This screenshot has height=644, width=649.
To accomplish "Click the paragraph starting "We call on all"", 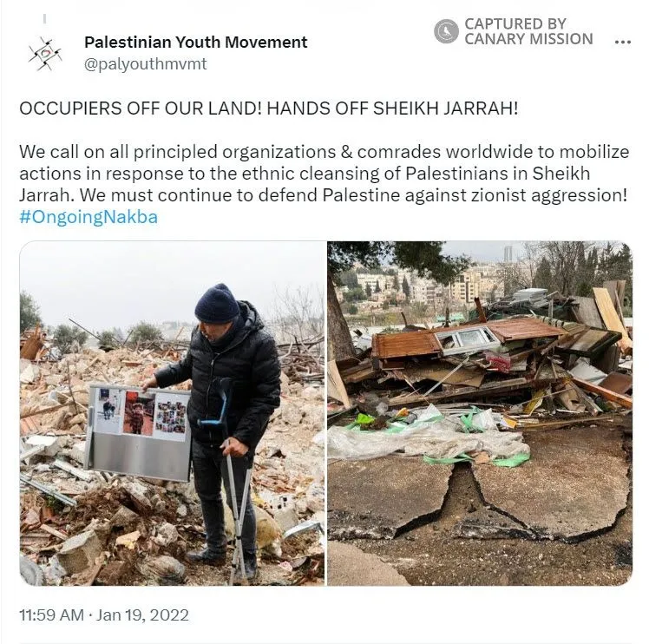I will 324,174.
